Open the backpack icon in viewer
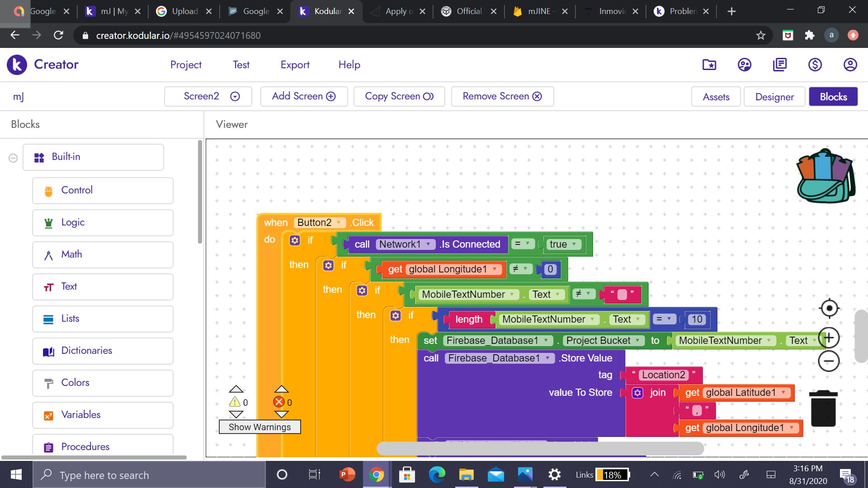The height and width of the screenshot is (488, 868). click(x=826, y=176)
